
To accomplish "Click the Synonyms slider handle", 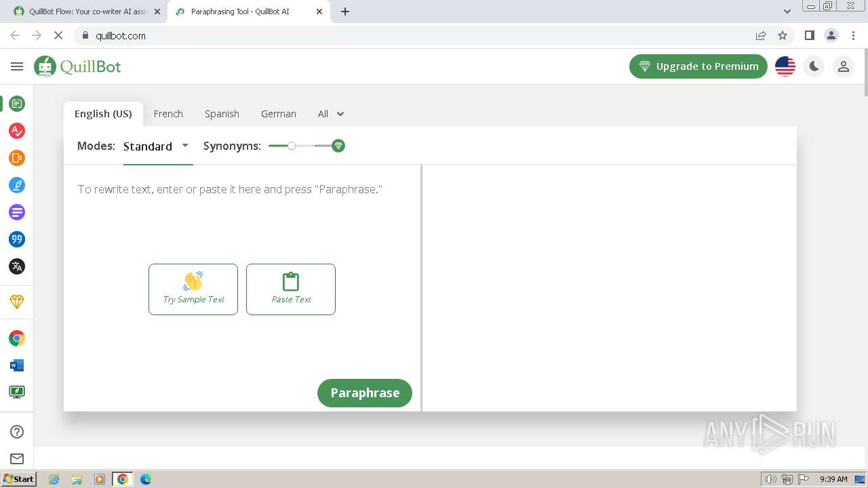I will tap(292, 146).
